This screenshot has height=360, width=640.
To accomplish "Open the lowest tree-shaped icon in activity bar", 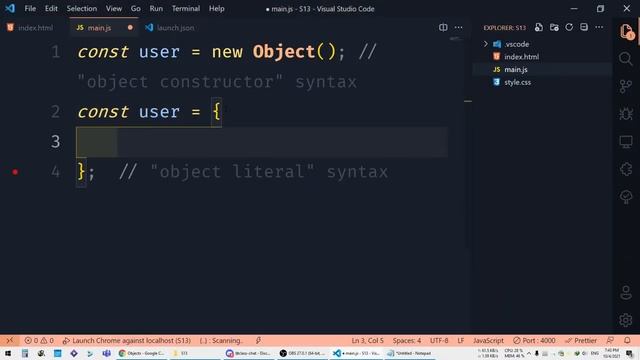I will (626, 197).
